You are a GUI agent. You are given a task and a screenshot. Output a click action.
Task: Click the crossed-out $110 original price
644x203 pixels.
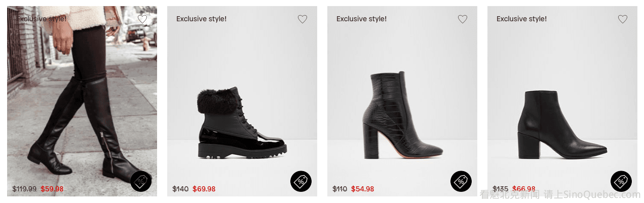point(340,189)
